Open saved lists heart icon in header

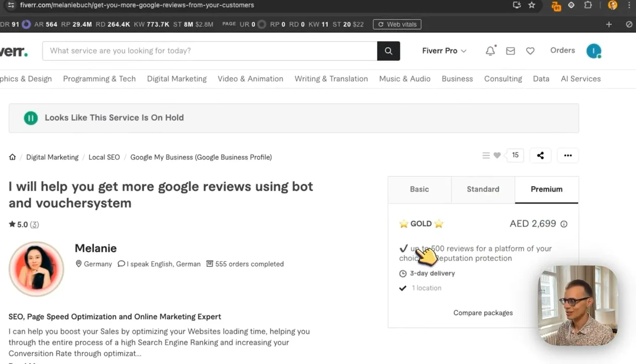point(530,51)
